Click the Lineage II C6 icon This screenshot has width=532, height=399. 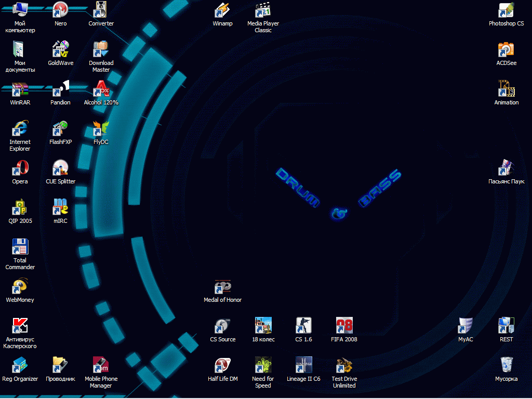pos(303,365)
